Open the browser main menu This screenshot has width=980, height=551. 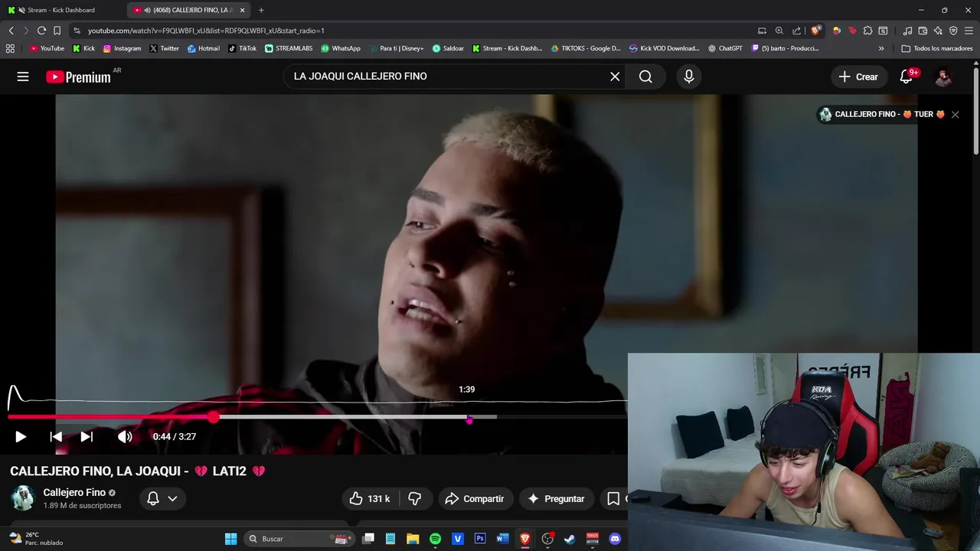(x=969, y=31)
